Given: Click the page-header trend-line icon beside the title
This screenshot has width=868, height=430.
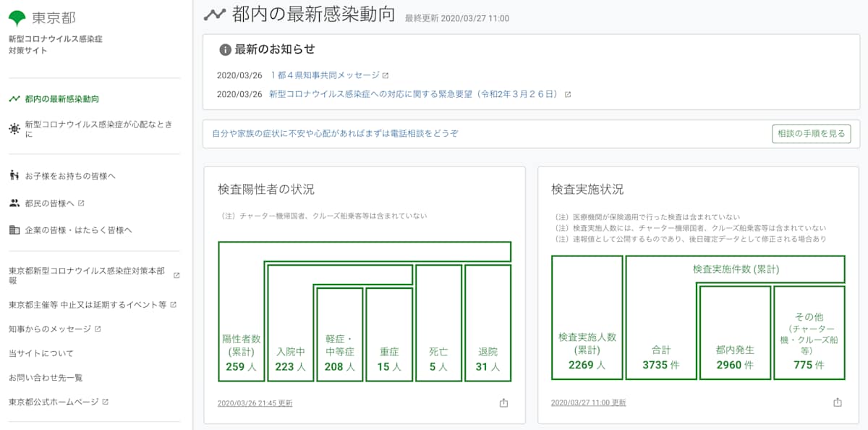Looking at the screenshot, I should pyautogui.click(x=215, y=14).
